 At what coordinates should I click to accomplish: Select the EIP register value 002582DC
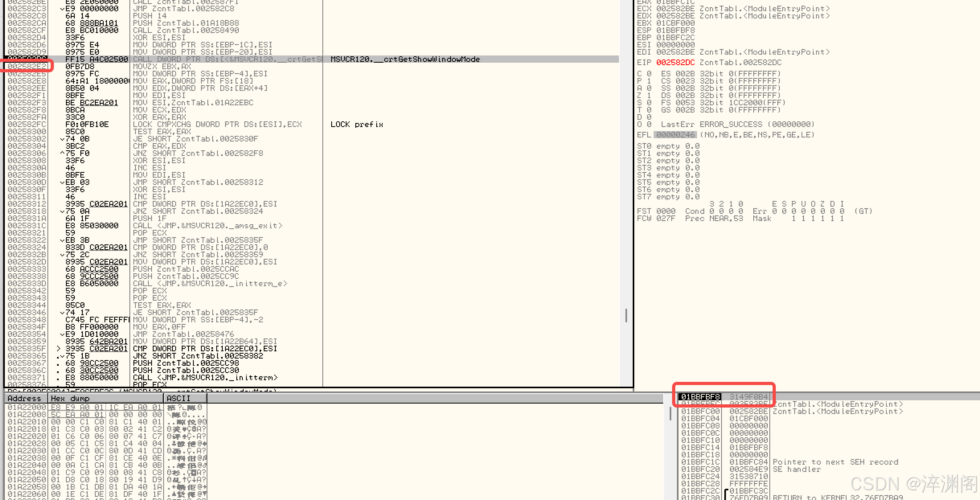(675, 62)
